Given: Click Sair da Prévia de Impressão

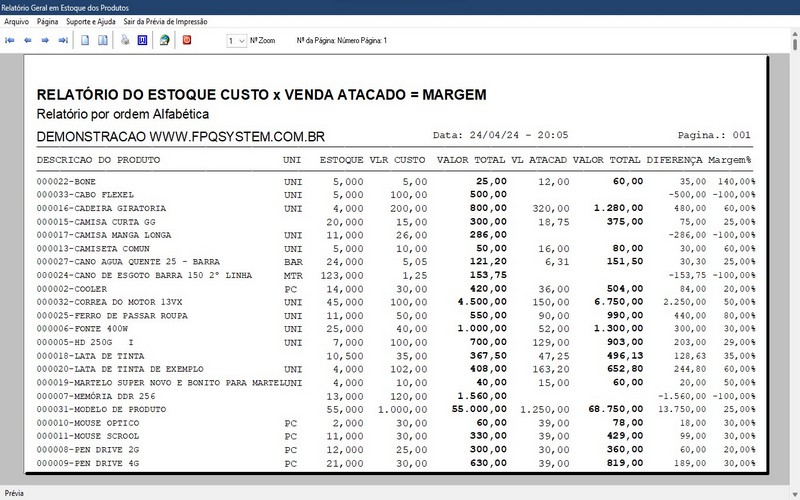Looking at the screenshot, I should [x=165, y=21].
